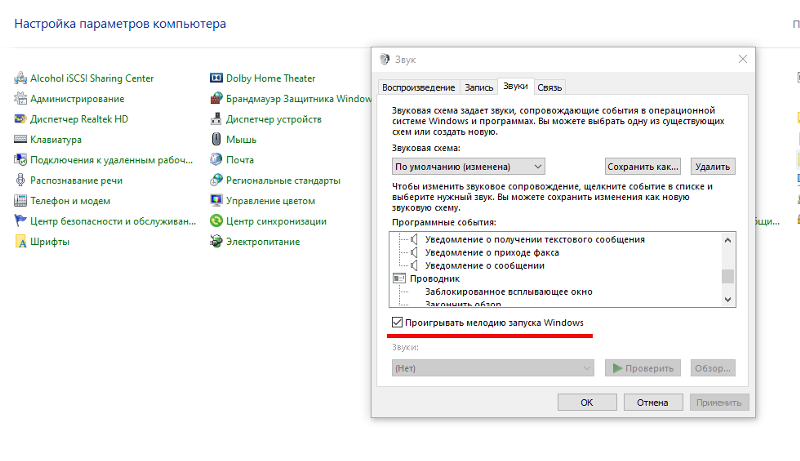Open Центр синхронизации green icon

(x=216, y=221)
